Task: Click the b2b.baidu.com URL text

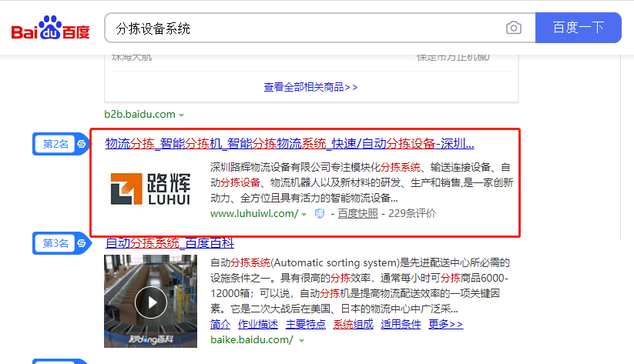Action: tap(139, 115)
